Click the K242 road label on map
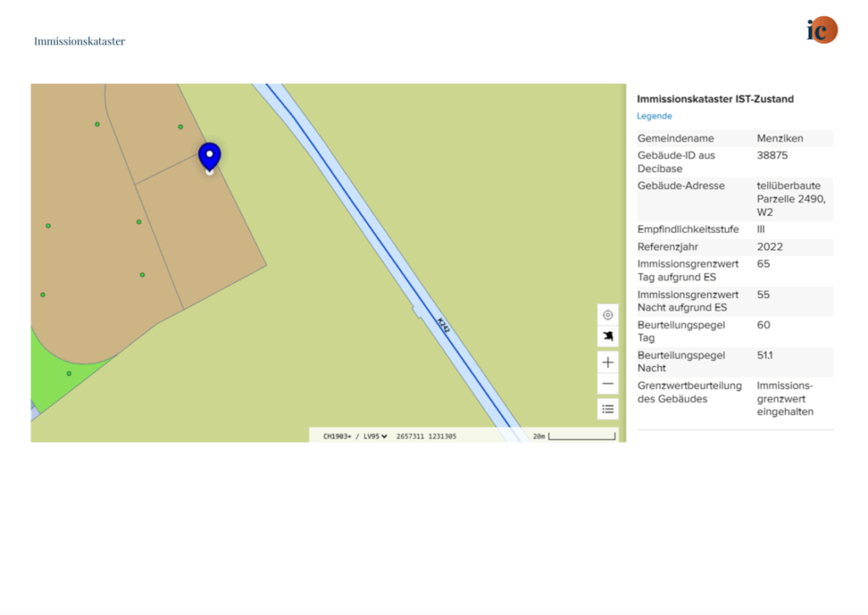This screenshot has width=868, height=615. click(x=443, y=324)
